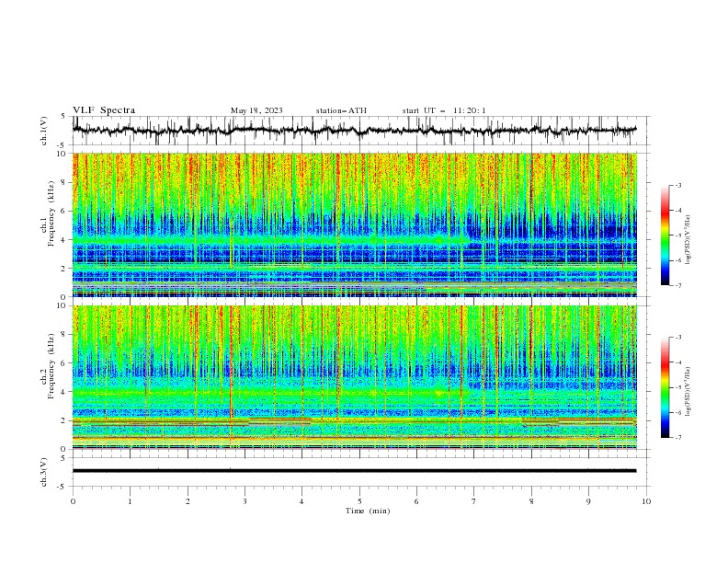Click time axis tick label '9'
Screen dimensions: 728x563
[588, 501]
